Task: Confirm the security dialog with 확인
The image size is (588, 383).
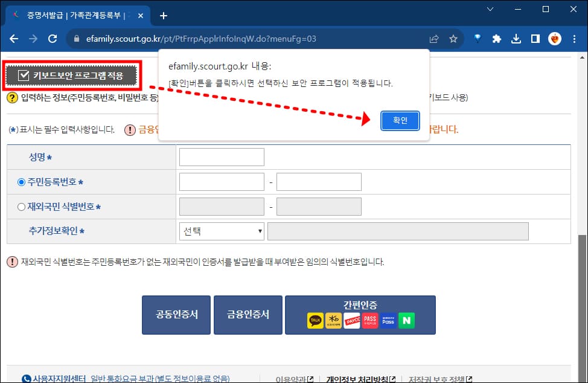Action: click(x=400, y=121)
